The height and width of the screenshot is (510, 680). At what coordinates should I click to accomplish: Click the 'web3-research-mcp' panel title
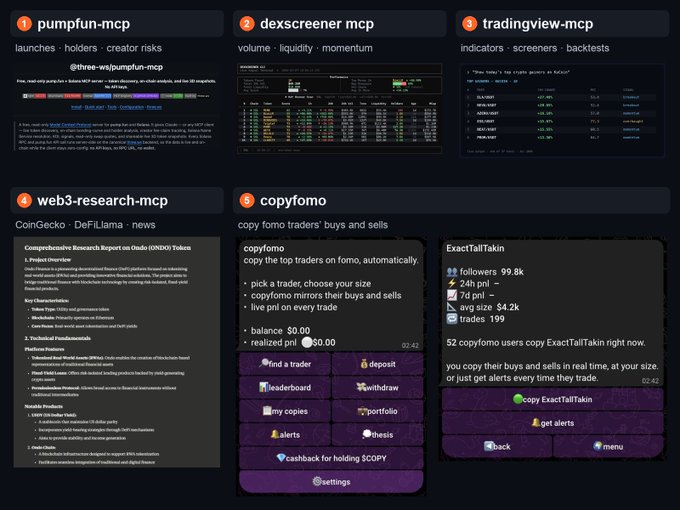tap(102, 200)
